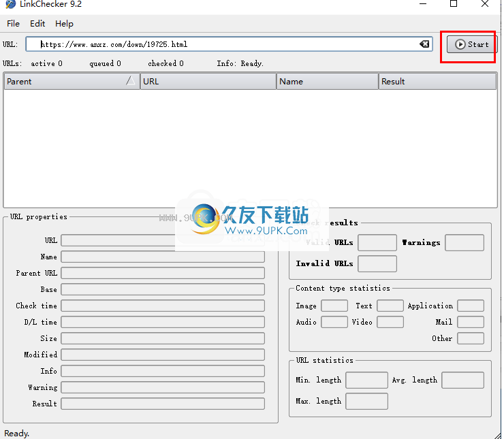Click the Valid URLs count box
This screenshot has height=439, width=504.
[x=377, y=242]
